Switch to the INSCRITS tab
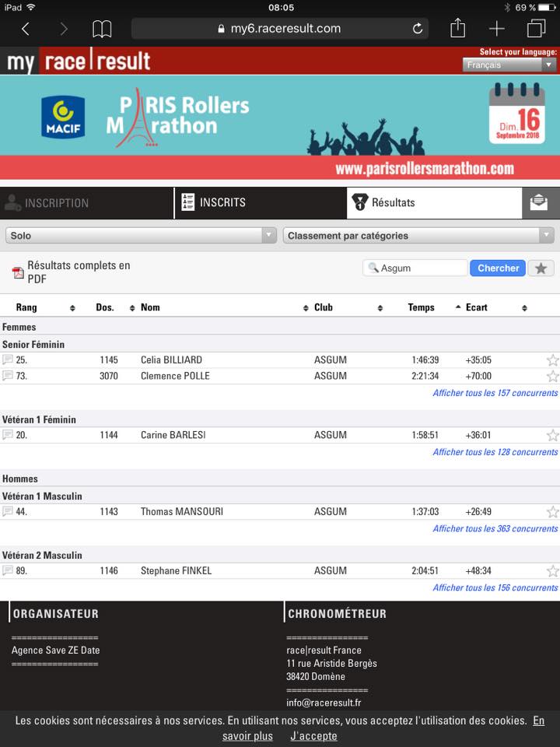The image size is (560, 747). click(x=222, y=202)
